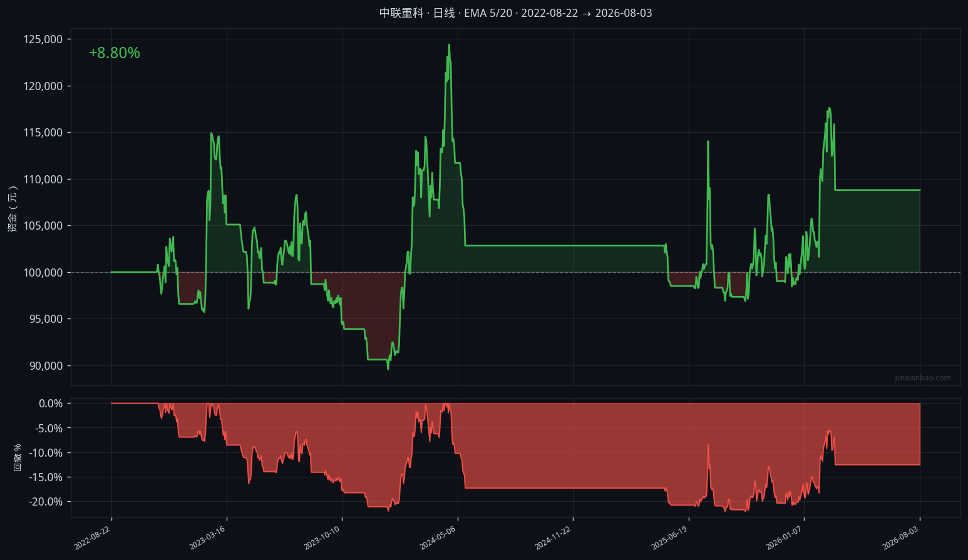Click the 115,000 y-axis tick label

[x=43, y=133]
